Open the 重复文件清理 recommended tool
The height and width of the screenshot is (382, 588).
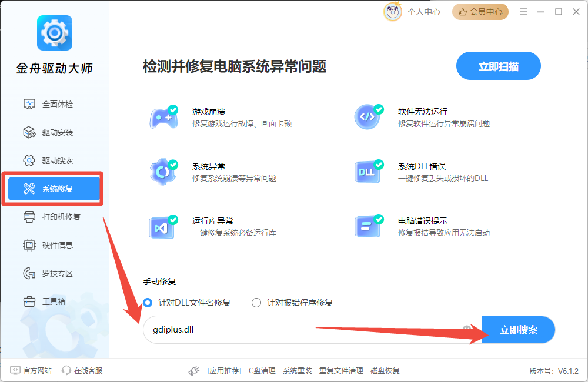341,371
